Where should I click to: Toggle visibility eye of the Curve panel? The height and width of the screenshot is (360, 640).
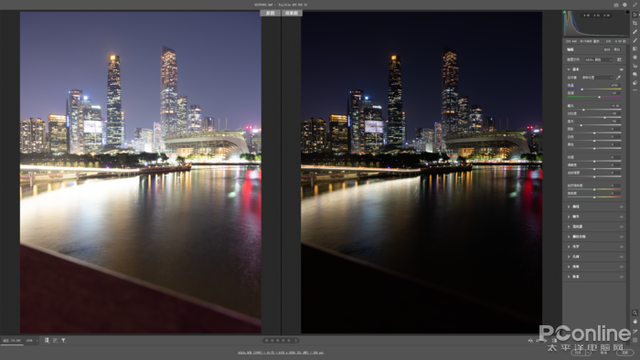click(621, 207)
